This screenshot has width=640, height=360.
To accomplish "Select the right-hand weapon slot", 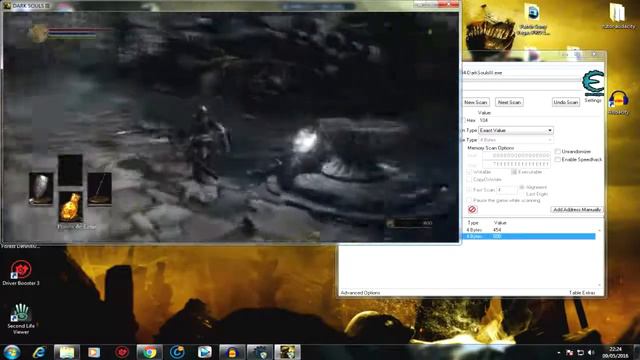I will point(100,189).
